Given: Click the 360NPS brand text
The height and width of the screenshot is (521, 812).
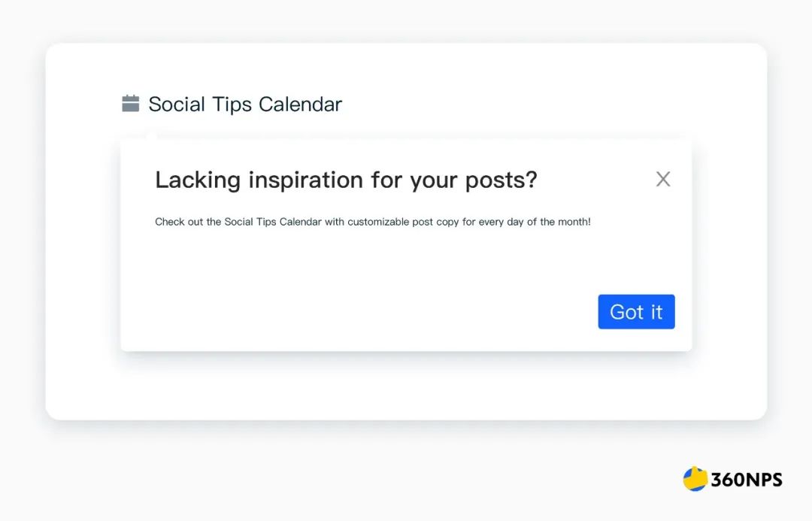Looking at the screenshot, I should [x=747, y=480].
